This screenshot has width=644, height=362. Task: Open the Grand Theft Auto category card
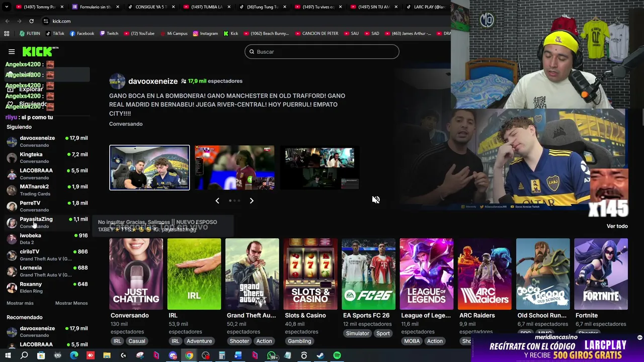tap(252, 274)
